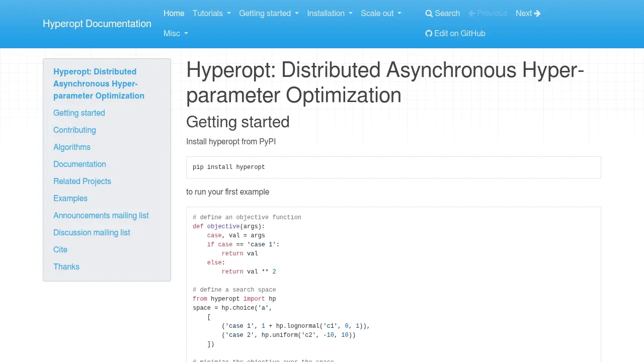Click the 'to run your first example' text

(x=227, y=192)
